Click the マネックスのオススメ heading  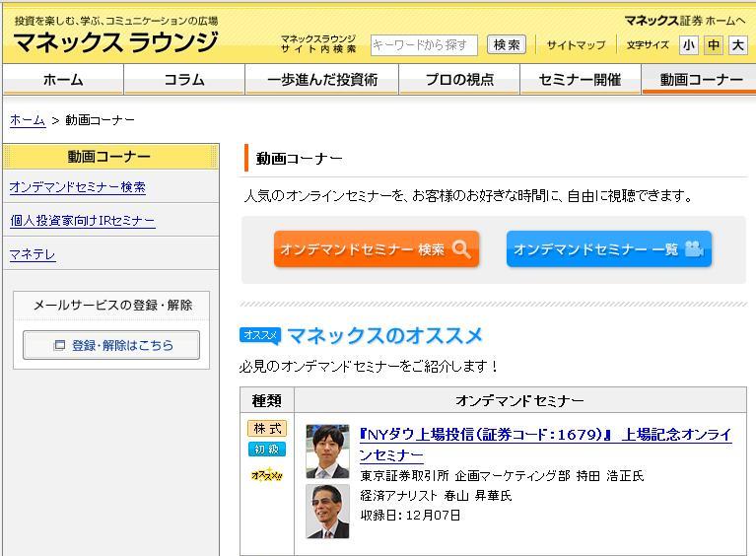pos(384,335)
